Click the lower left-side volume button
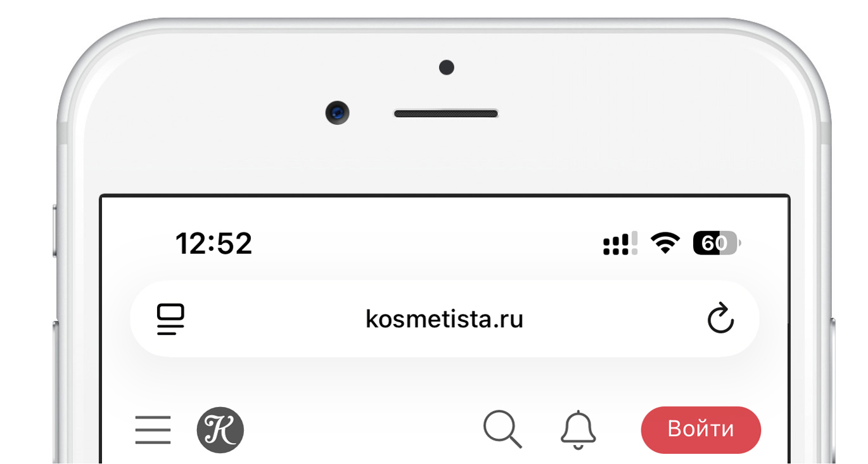The image size is (868, 464). pos(56,392)
